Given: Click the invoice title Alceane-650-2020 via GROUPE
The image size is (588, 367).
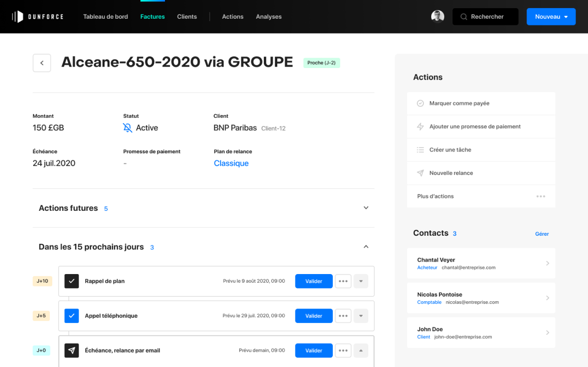Looking at the screenshot, I should (177, 62).
